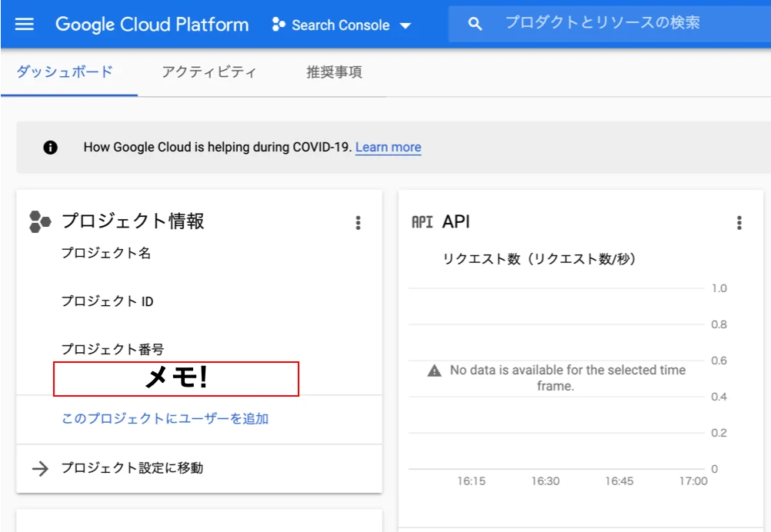Click the プロジェクト情報 hexagon icon

point(40,221)
